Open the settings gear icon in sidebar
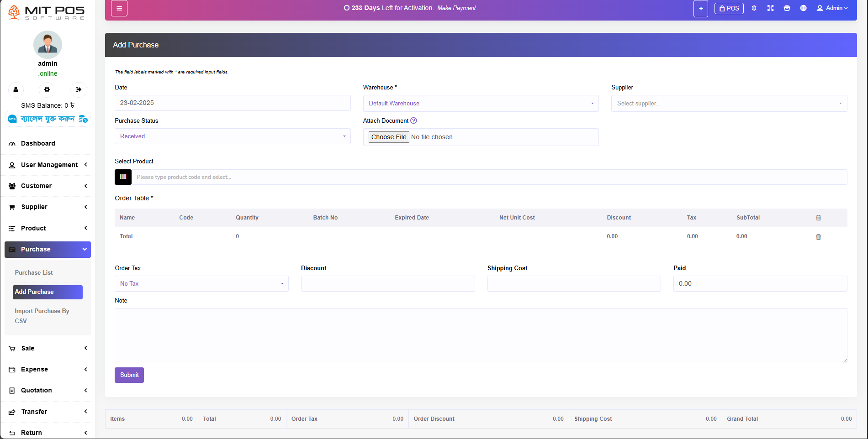This screenshot has width=868, height=439. (47, 89)
